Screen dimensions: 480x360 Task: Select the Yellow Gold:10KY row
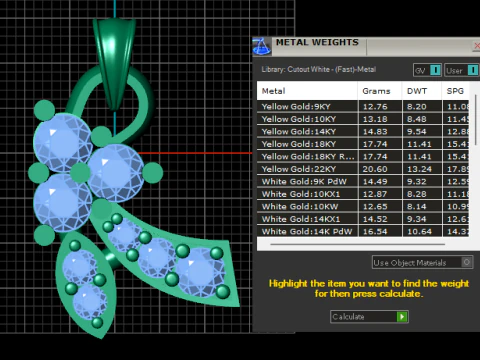click(363, 119)
